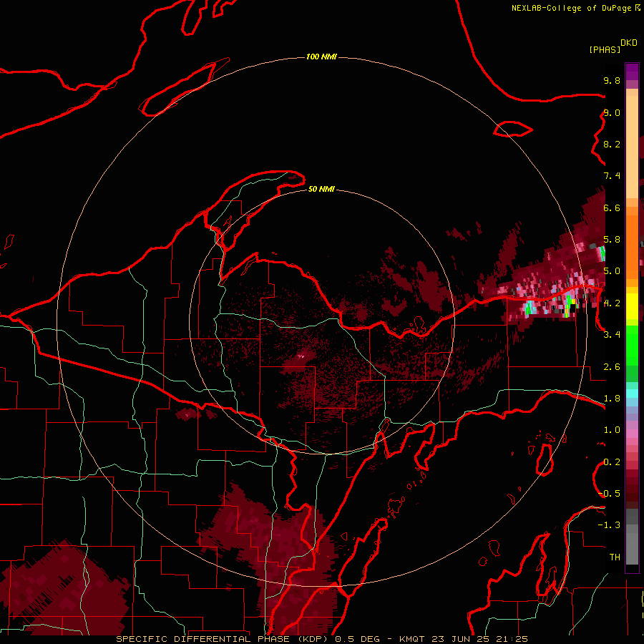Click the 1.8 legend value
This screenshot has width=644, height=644.
click(x=612, y=399)
